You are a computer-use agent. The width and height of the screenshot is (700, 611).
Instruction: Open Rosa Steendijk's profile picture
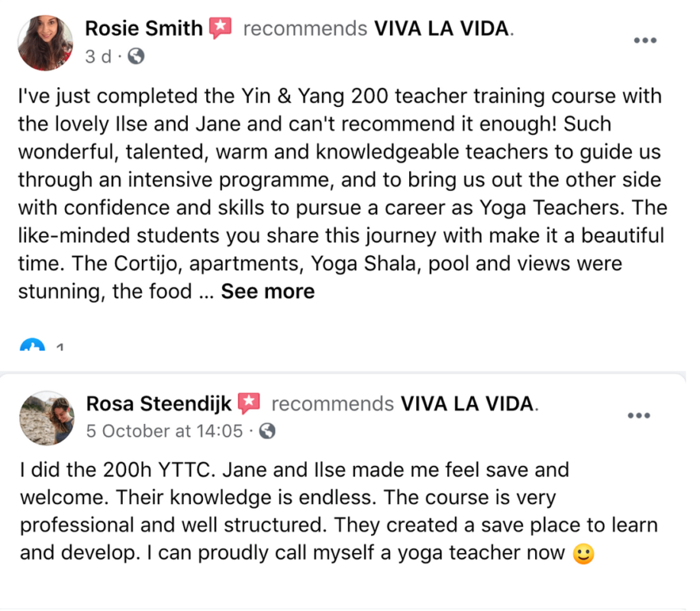pyautogui.click(x=47, y=418)
